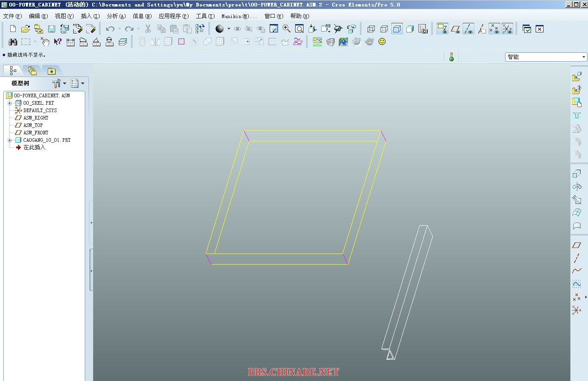588x381 pixels.
Task: Click the Open file folder icon
Action: 25,29
